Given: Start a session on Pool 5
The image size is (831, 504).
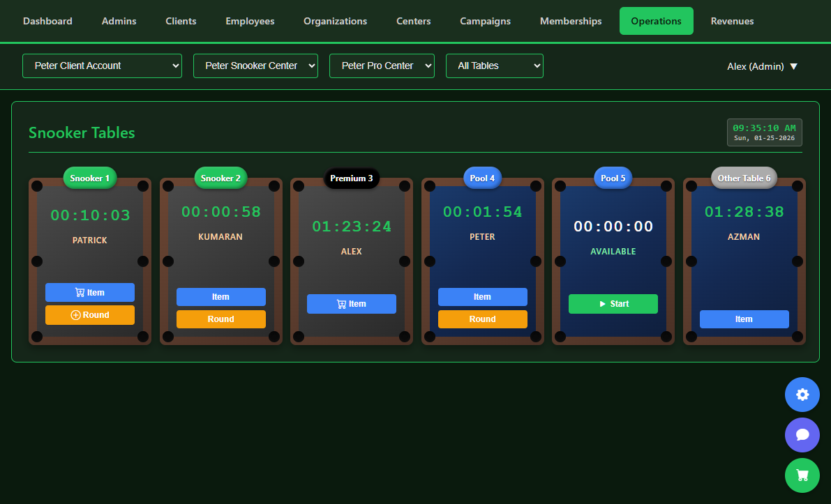Looking at the screenshot, I should (613, 303).
